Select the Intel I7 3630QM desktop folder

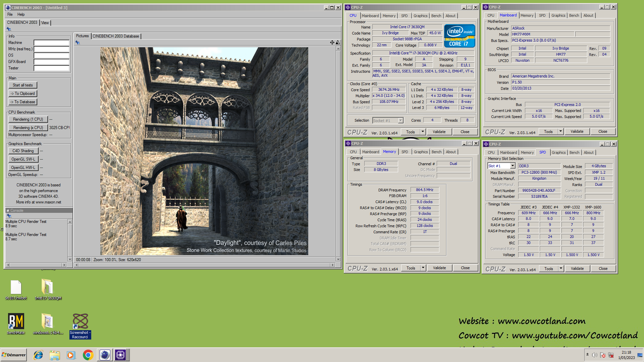click(48, 290)
